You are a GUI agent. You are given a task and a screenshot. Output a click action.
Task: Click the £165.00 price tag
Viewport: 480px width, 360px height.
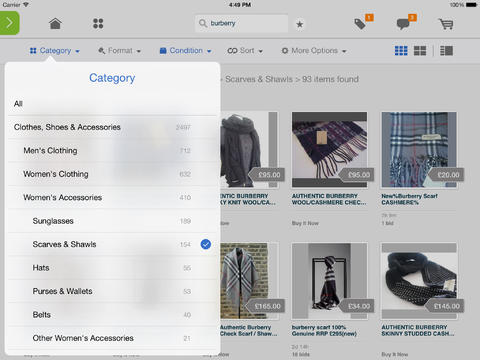click(265, 306)
